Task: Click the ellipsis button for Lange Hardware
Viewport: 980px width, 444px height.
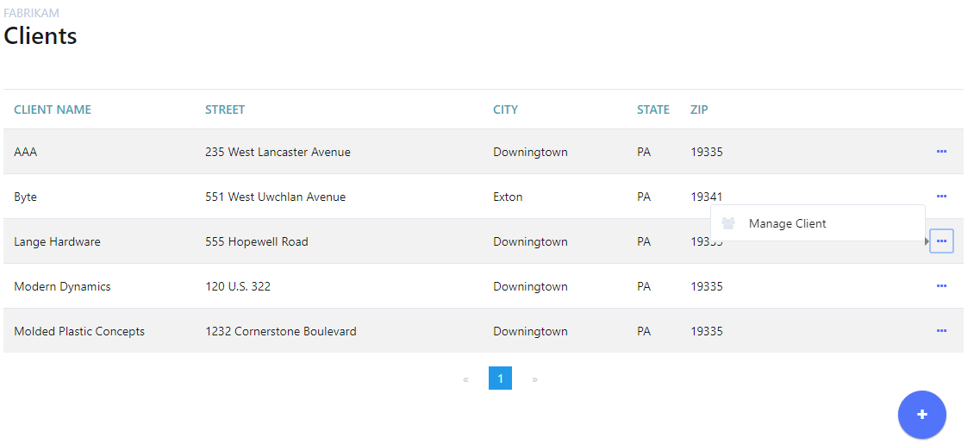Action: [x=941, y=241]
